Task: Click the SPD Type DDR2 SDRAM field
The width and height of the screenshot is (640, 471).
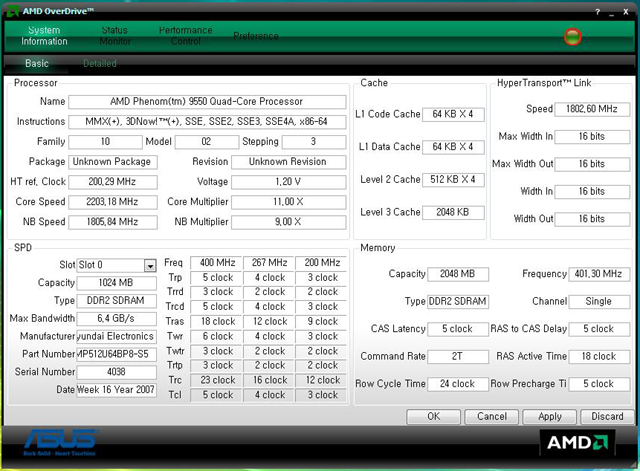Action: (116, 301)
